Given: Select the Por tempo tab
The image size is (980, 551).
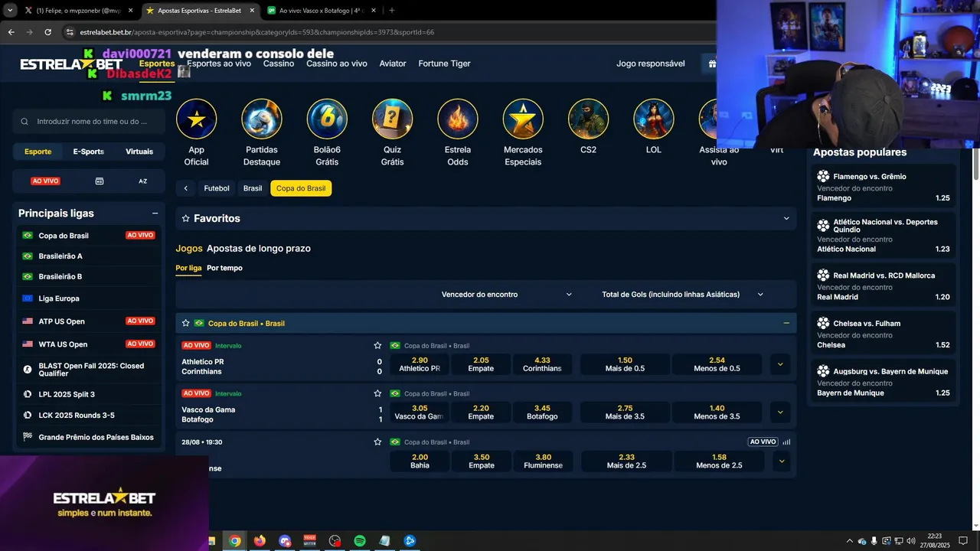Looking at the screenshot, I should (224, 269).
